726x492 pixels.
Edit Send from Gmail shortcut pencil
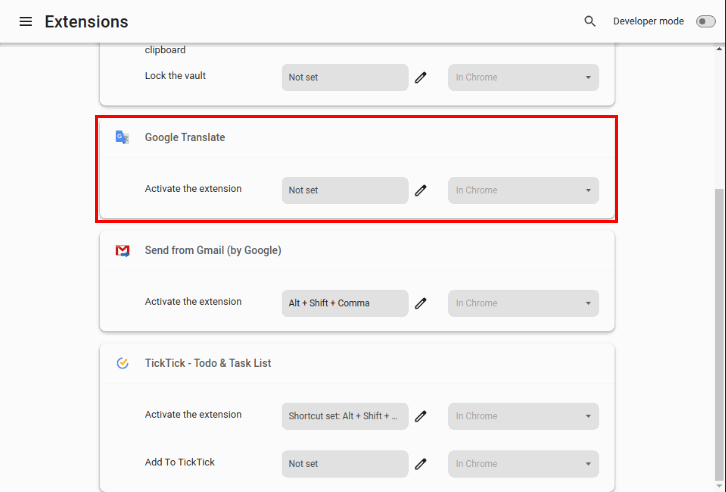click(x=421, y=303)
